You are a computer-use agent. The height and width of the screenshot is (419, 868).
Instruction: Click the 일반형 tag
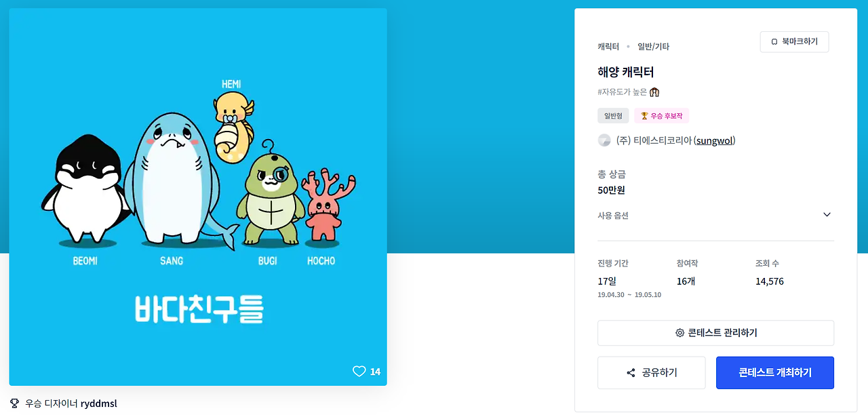pos(613,116)
